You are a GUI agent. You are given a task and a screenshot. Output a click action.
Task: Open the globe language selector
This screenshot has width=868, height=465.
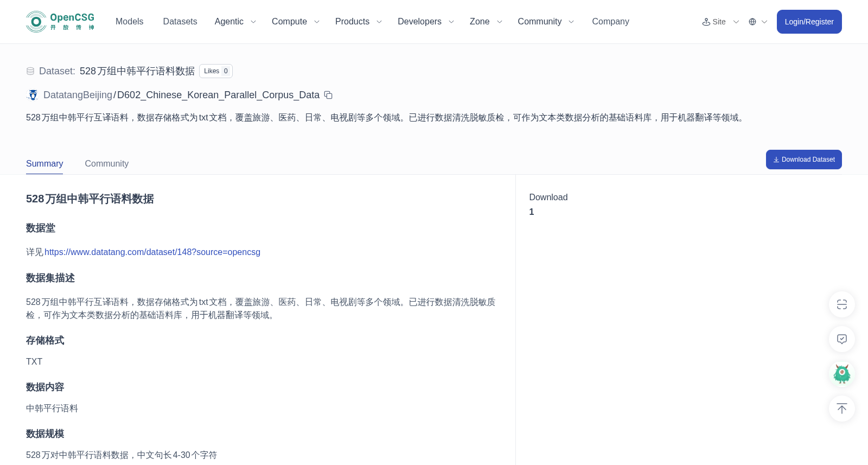point(758,22)
